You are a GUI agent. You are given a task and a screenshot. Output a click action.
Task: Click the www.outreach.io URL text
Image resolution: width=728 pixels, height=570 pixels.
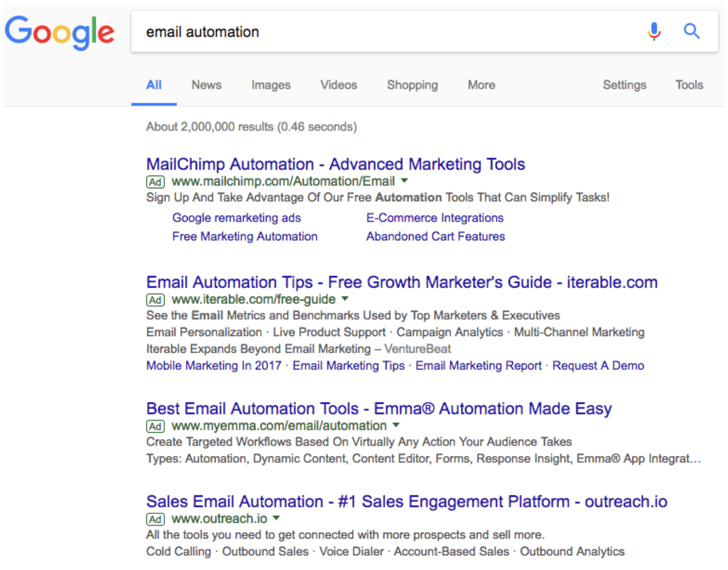[219, 520]
